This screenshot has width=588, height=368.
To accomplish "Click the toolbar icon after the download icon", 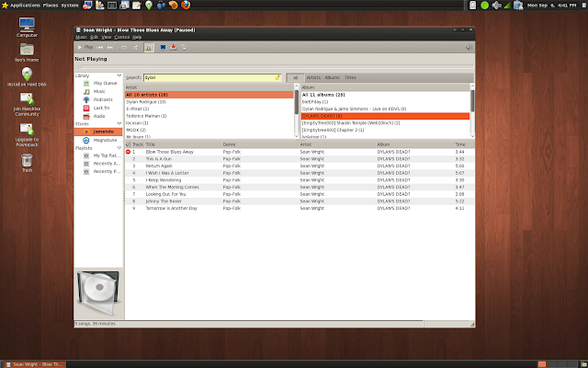I will tap(184, 47).
